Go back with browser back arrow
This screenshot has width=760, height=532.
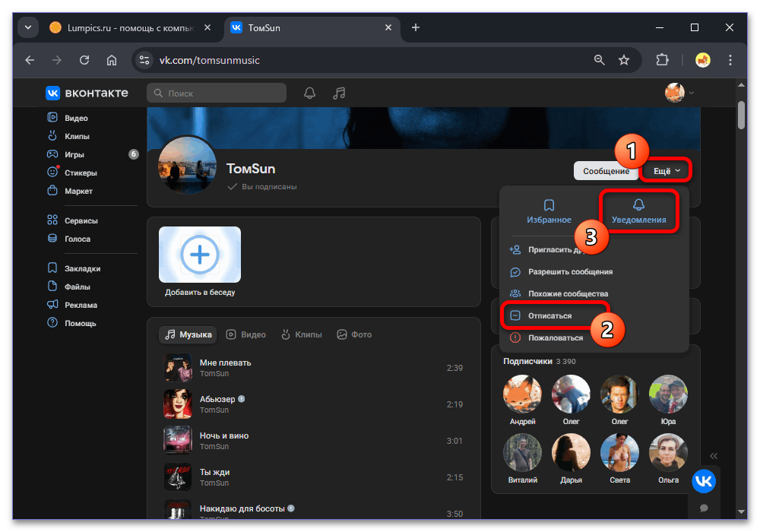point(30,60)
